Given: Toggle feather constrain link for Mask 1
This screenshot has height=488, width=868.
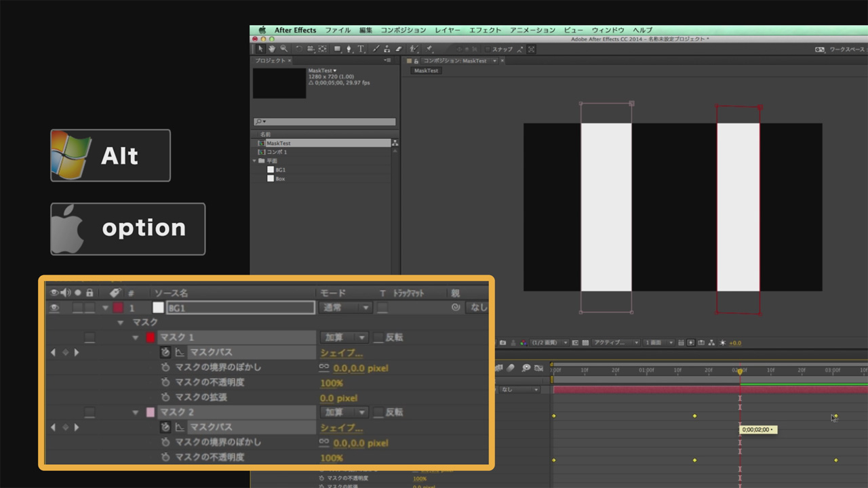Looking at the screenshot, I should point(324,367).
